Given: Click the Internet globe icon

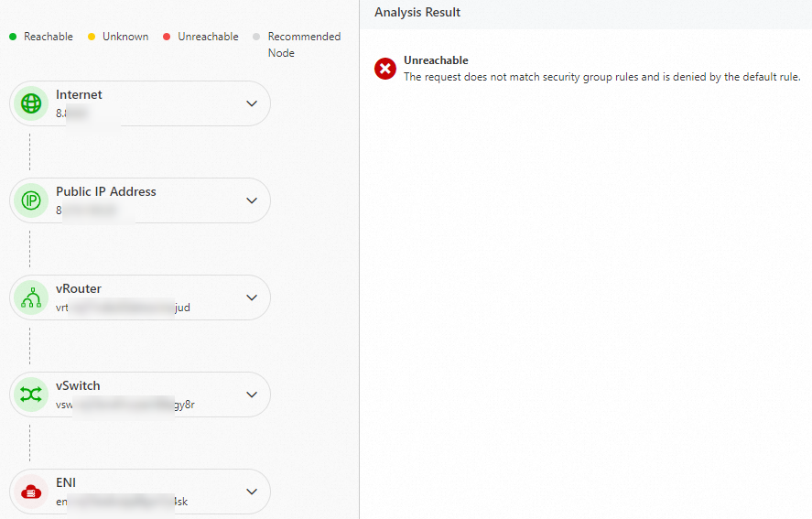Looking at the screenshot, I should point(32,103).
